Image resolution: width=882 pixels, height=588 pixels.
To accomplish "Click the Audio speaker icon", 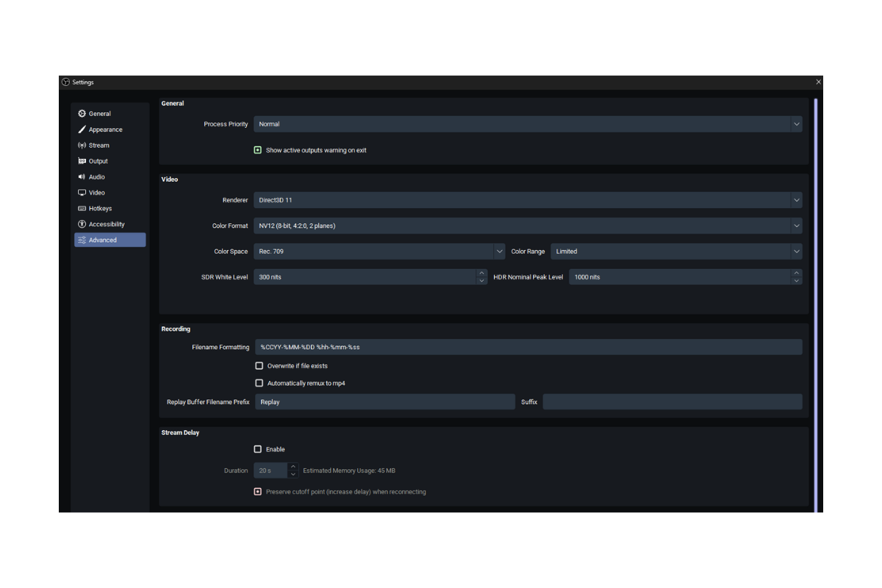I will (x=82, y=177).
